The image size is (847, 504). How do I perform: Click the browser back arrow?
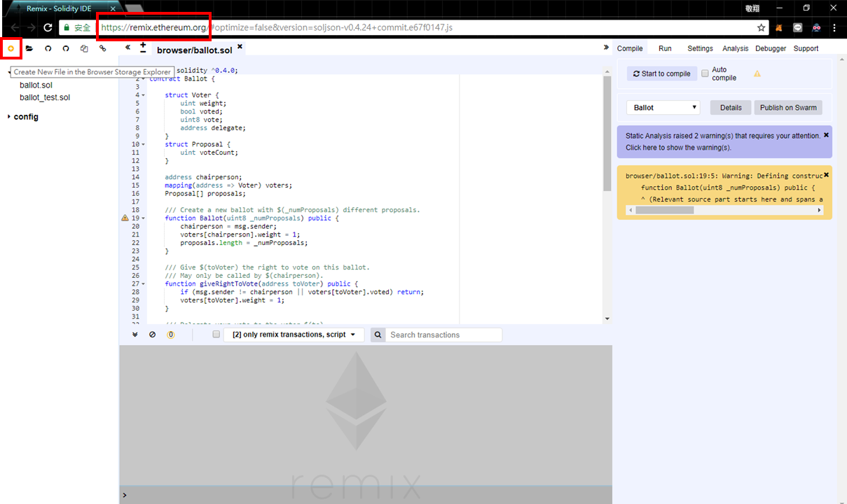pos(14,27)
